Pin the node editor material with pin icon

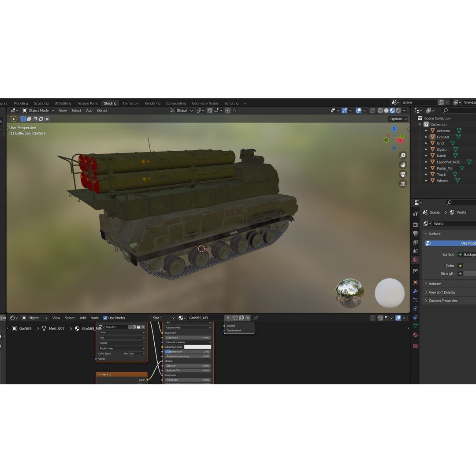(x=256, y=318)
